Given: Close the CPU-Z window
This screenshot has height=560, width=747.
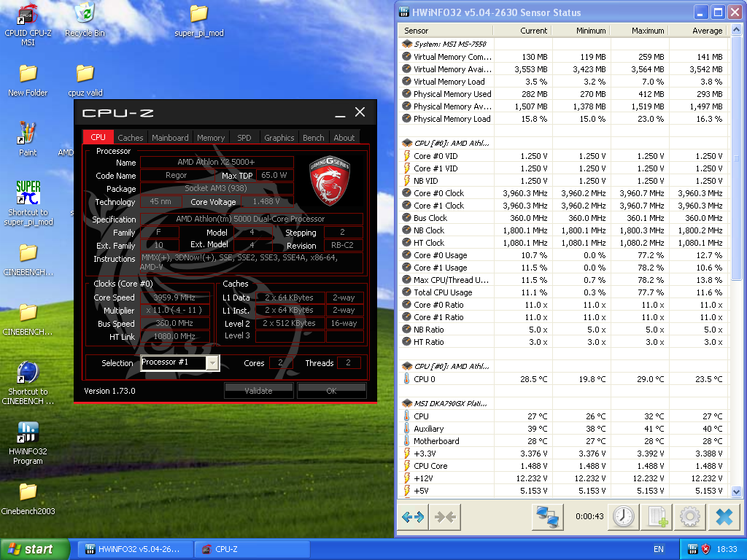Looking at the screenshot, I should coord(360,112).
